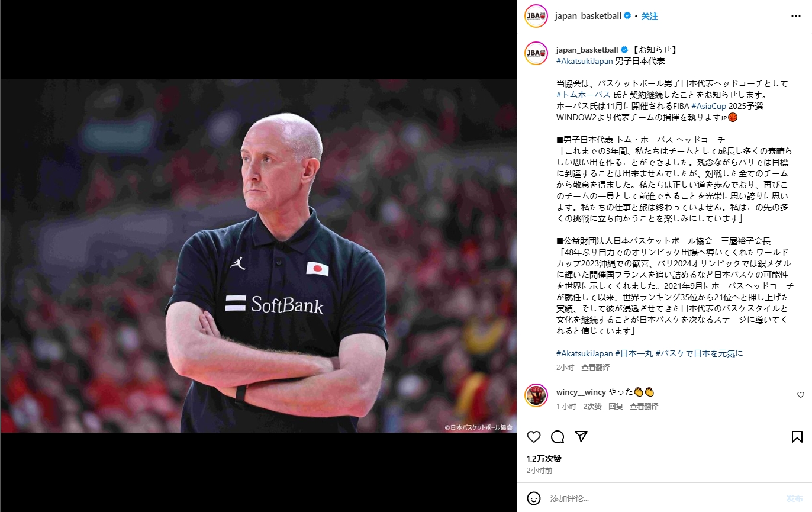Open the JBA profile avatar in the header
Viewport: 812px width, 512px height.
536,16
